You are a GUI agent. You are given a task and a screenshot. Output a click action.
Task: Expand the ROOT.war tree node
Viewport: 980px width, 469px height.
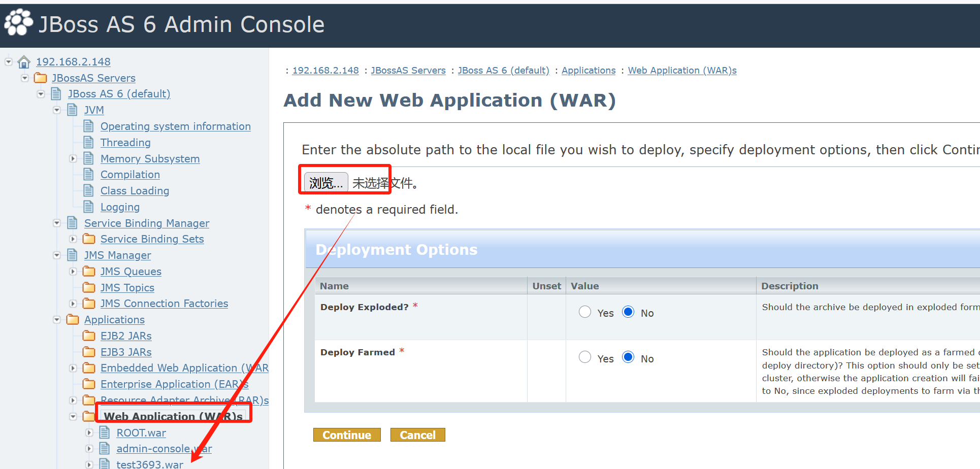pos(89,432)
